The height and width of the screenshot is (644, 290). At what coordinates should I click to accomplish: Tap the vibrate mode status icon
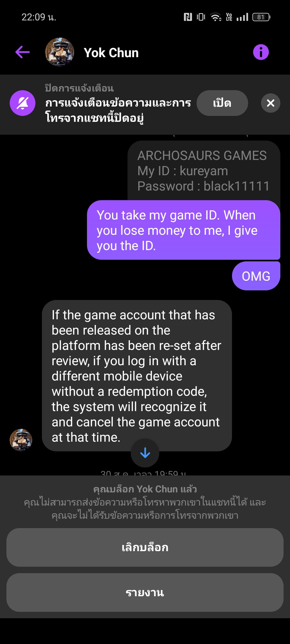(201, 17)
